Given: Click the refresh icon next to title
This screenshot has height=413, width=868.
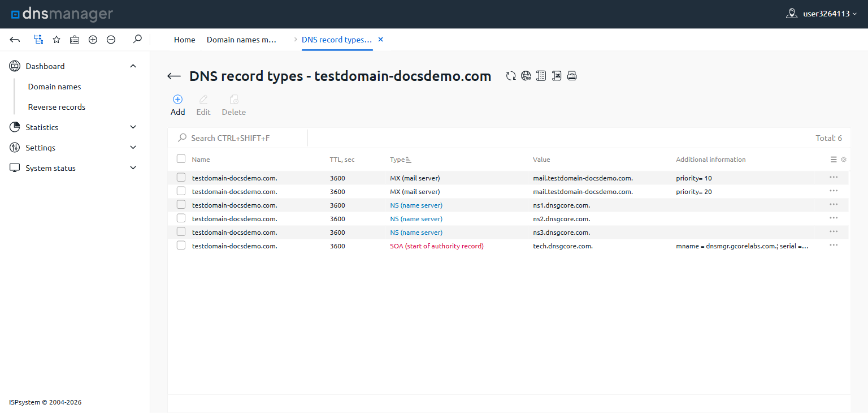Looking at the screenshot, I should point(511,76).
